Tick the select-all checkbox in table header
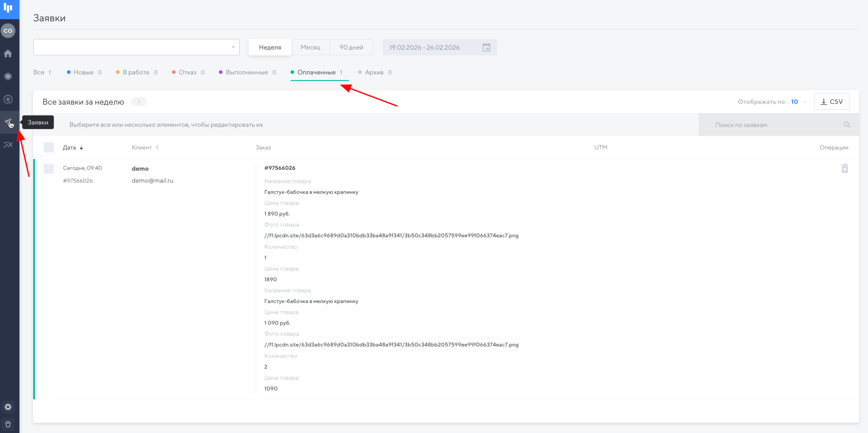The height and width of the screenshot is (433, 868). coord(49,148)
